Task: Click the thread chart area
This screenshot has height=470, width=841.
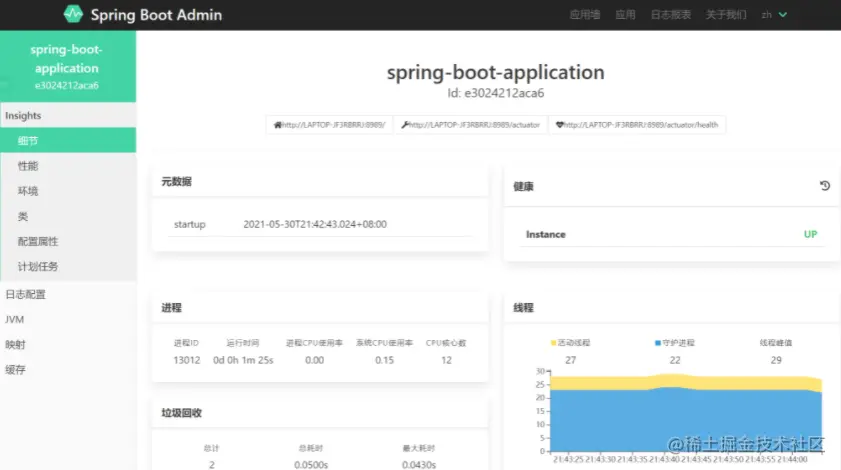Action: [x=686, y=412]
